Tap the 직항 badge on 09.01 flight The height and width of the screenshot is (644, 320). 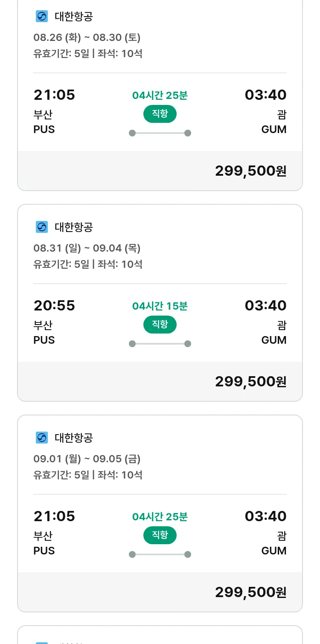point(160,535)
